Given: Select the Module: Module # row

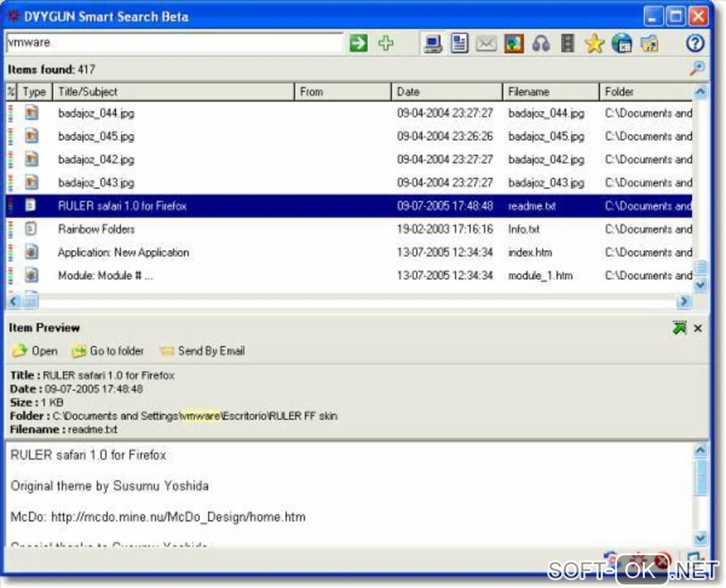Looking at the screenshot, I should pos(349,275).
